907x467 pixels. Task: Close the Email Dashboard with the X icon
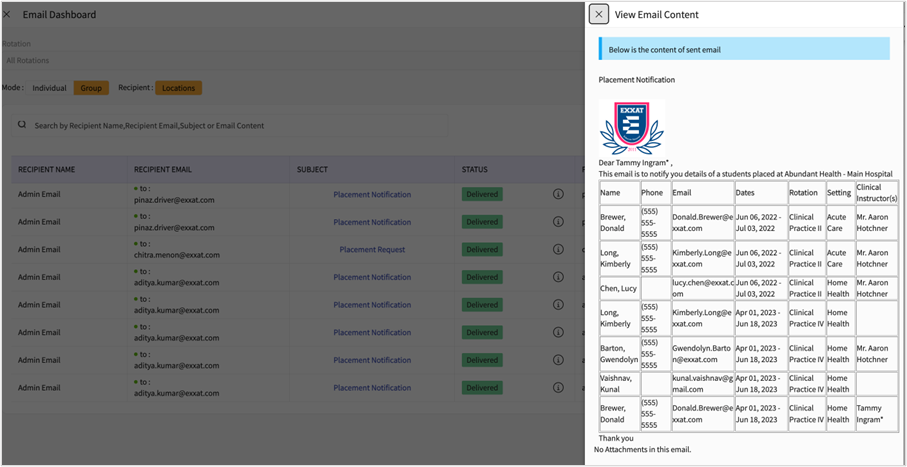pyautogui.click(x=7, y=15)
